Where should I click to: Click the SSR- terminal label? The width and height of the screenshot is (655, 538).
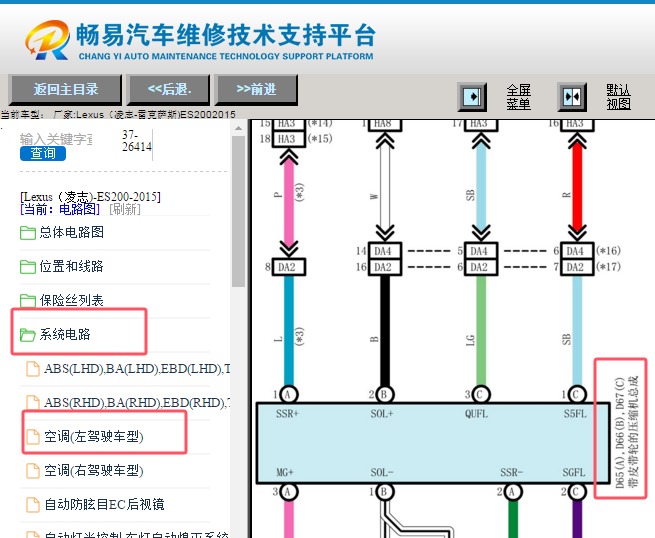click(x=511, y=472)
